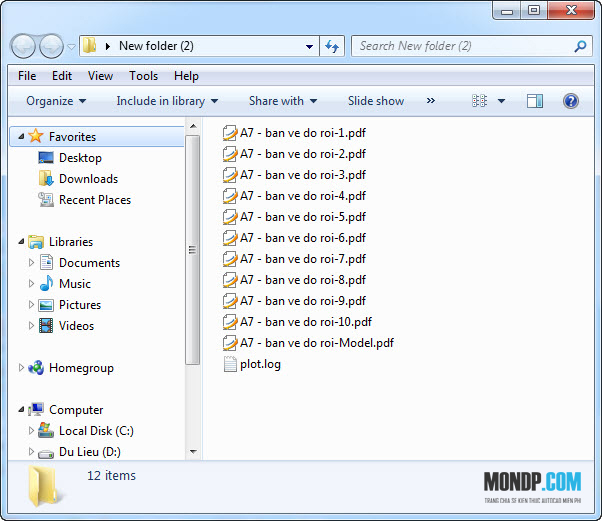The height and width of the screenshot is (521, 602).
Task: Open the Help menu
Action: pos(186,76)
